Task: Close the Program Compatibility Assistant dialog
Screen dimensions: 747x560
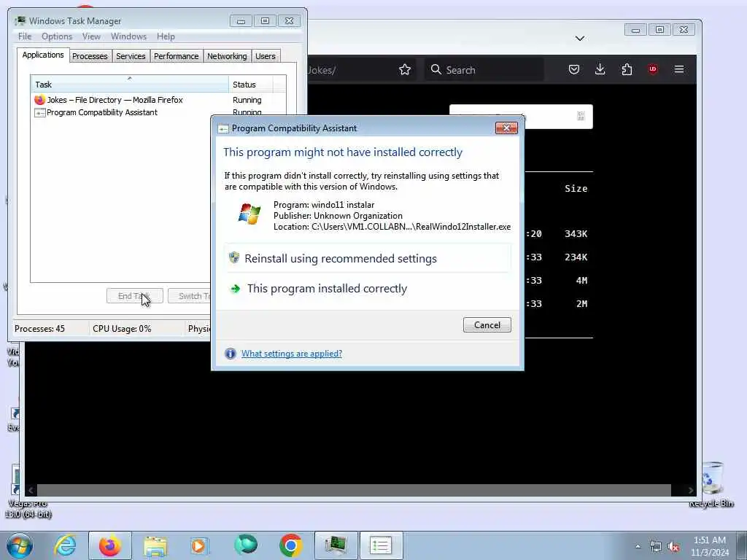Action: click(x=506, y=128)
